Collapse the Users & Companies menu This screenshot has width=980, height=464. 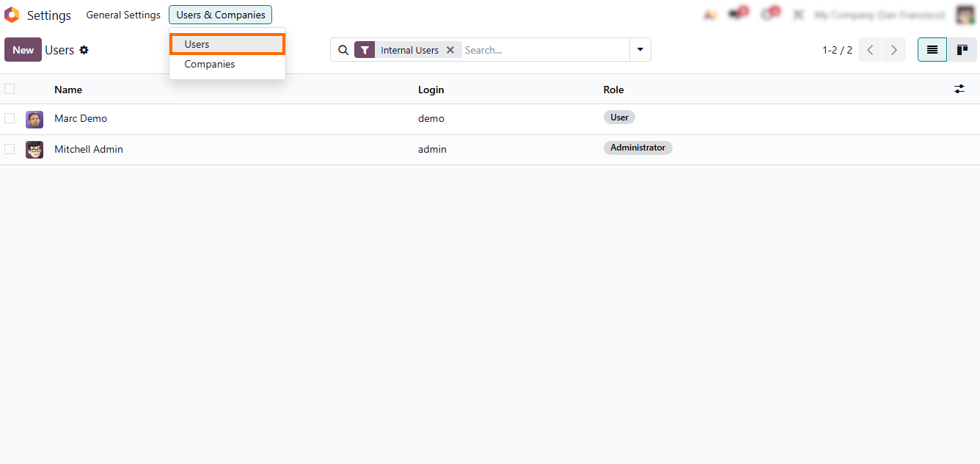click(220, 15)
